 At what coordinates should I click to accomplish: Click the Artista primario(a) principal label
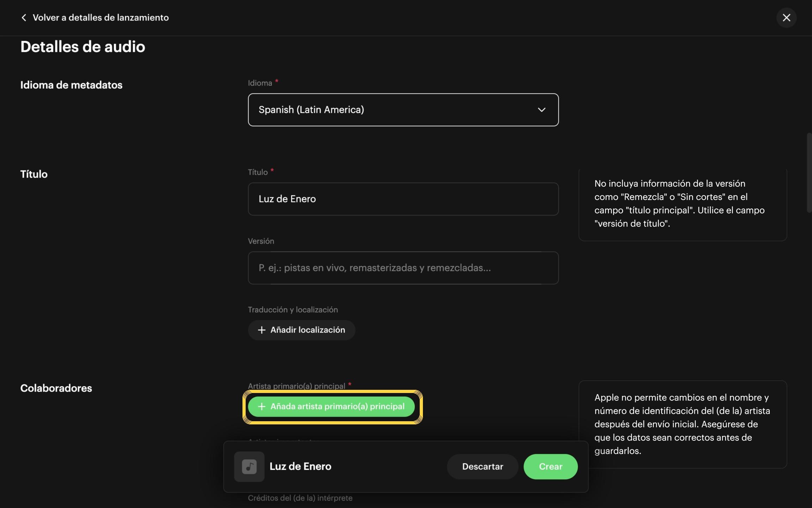(296, 386)
